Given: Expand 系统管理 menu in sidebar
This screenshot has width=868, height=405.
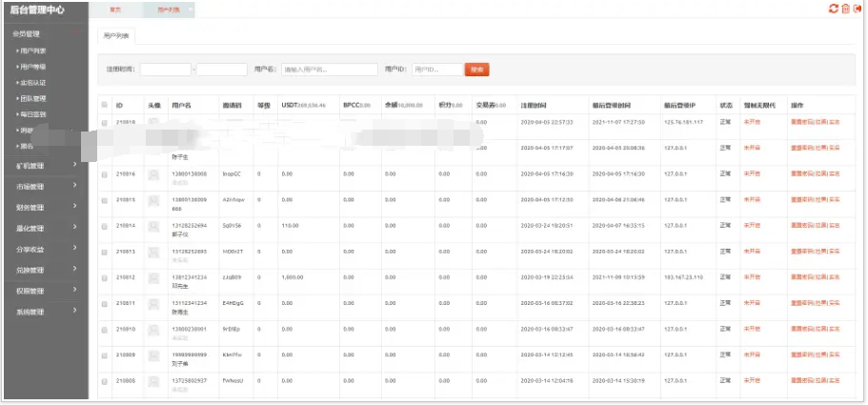Looking at the screenshot, I should click(x=45, y=312).
